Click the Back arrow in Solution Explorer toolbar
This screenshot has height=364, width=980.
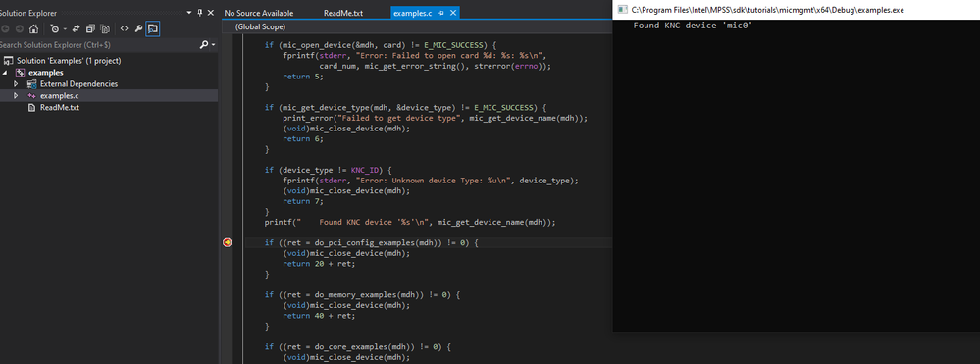point(6,28)
